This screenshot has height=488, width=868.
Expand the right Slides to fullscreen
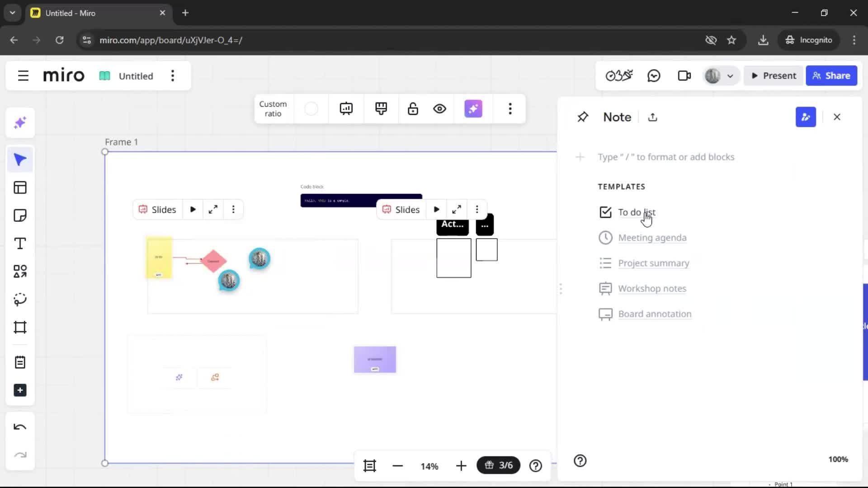(457, 210)
